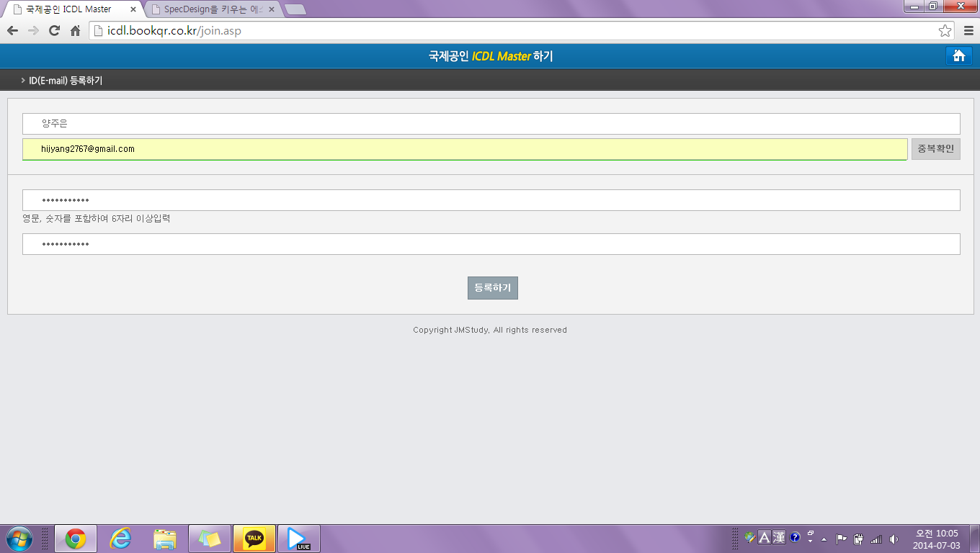Viewport: 980px width, 553px height.
Task: Click the IME options icon left of A
Action: pos(750,537)
